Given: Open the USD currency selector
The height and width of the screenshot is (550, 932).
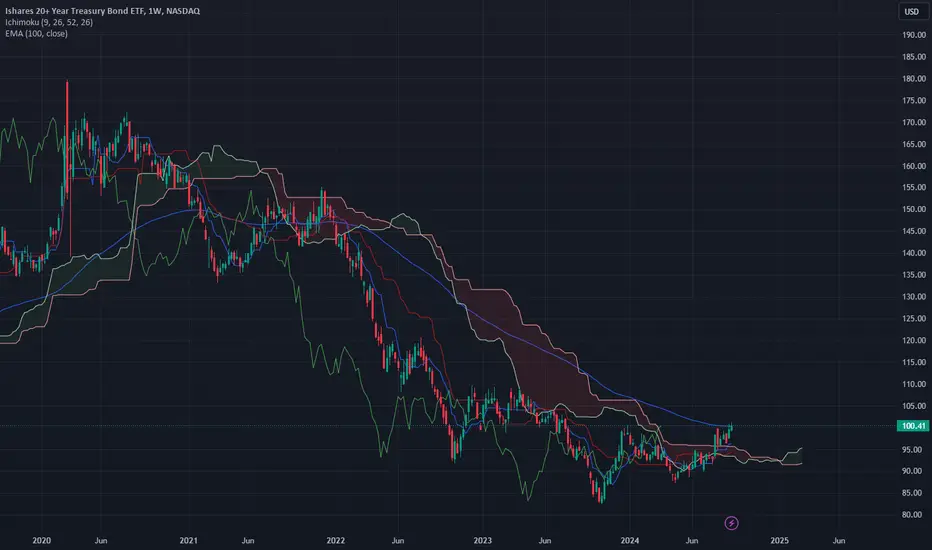Looking at the screenshot, I should [911, 11].
